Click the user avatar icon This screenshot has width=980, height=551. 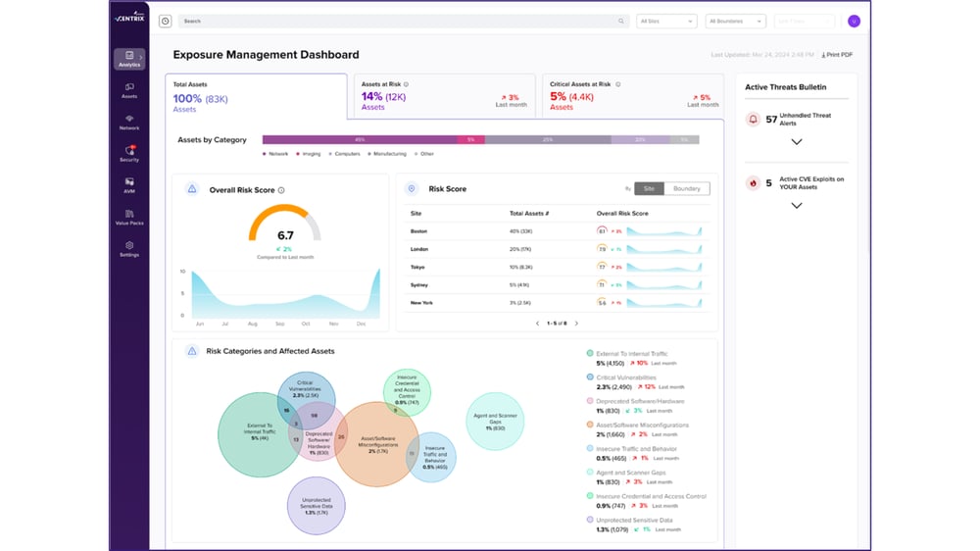[854, 21]
